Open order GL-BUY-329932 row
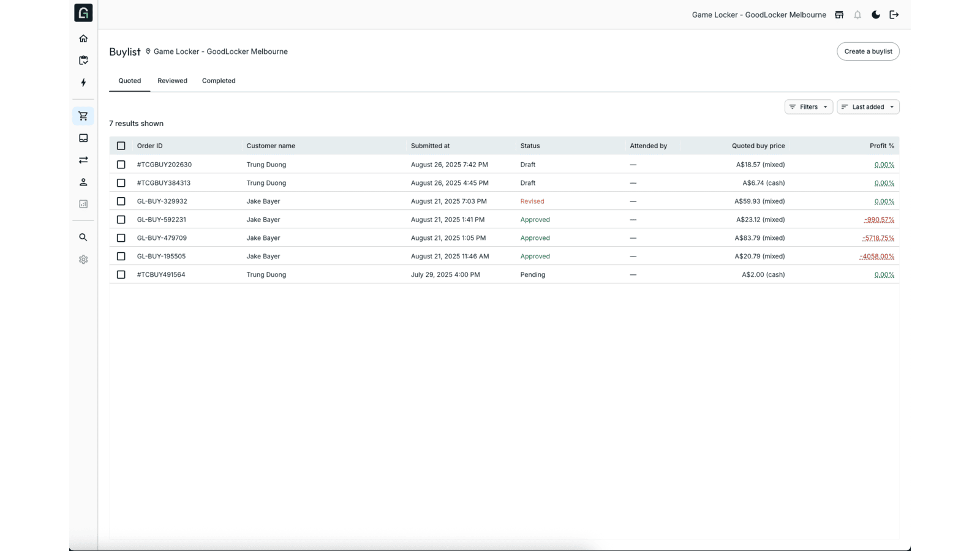The height and width of the screenshot is (551, 980). click(504, 201)
